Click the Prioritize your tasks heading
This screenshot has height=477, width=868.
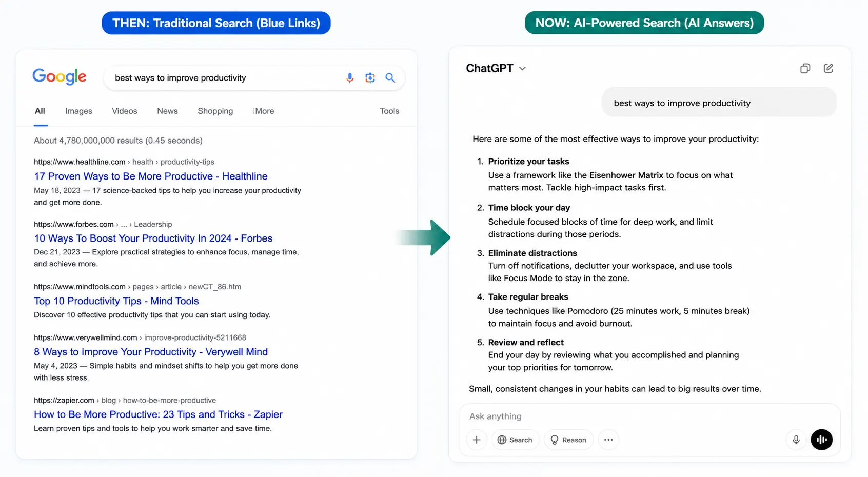click(528, 161)
